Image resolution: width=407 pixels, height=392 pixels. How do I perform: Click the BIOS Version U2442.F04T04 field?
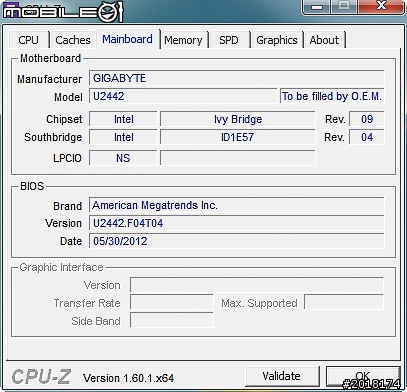click(x=237, y=223)
